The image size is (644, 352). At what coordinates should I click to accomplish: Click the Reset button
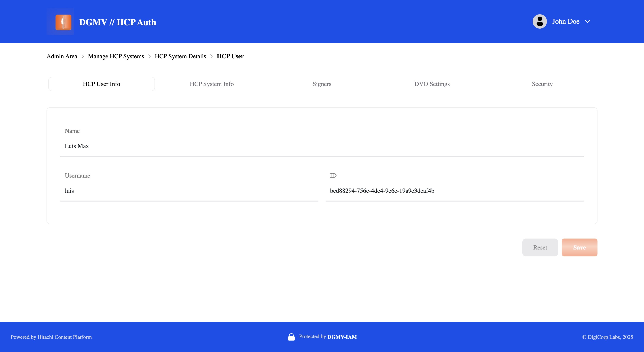[x=540, y=247]
